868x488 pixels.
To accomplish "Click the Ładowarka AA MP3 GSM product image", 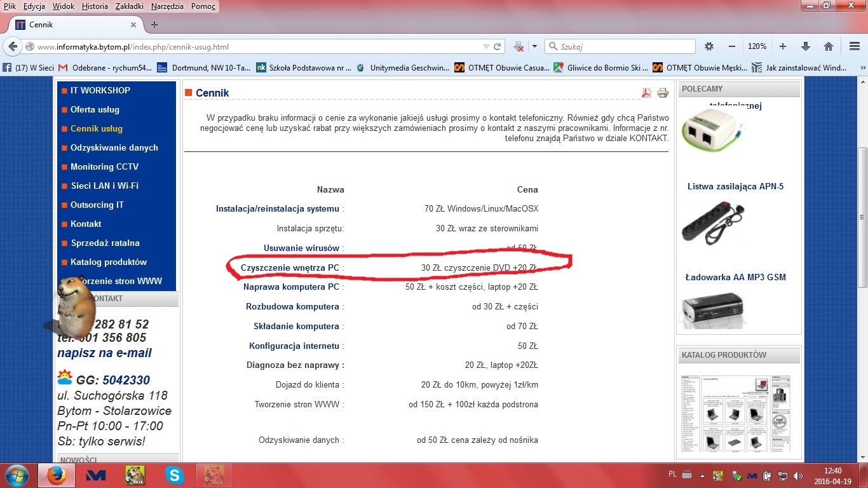I will click(x=712, y=308).
